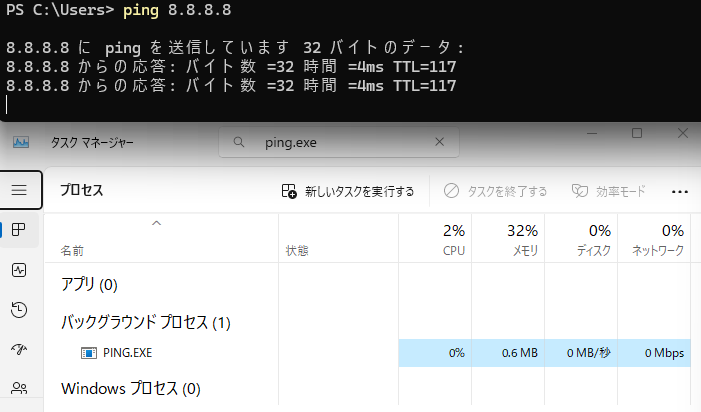Click PING.EXE 0% CPU cell
The height and width of the screenshot is (412, 701).
(435, 353)
